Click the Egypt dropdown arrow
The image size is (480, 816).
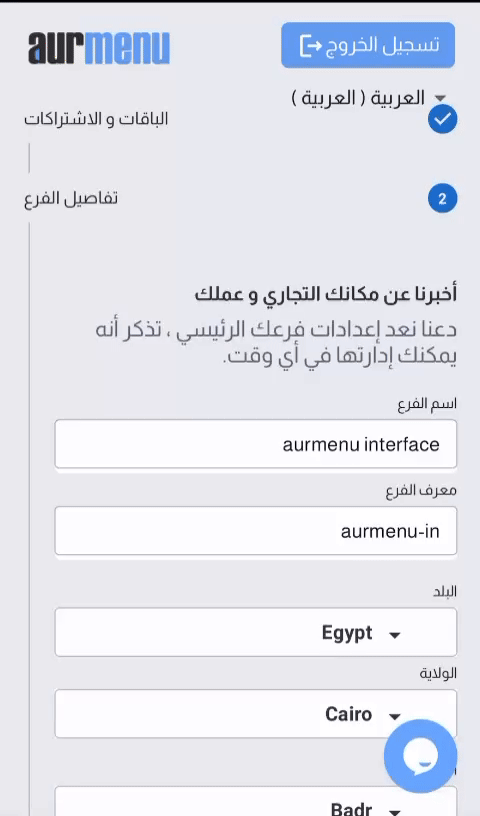click(x=395, y=635)
